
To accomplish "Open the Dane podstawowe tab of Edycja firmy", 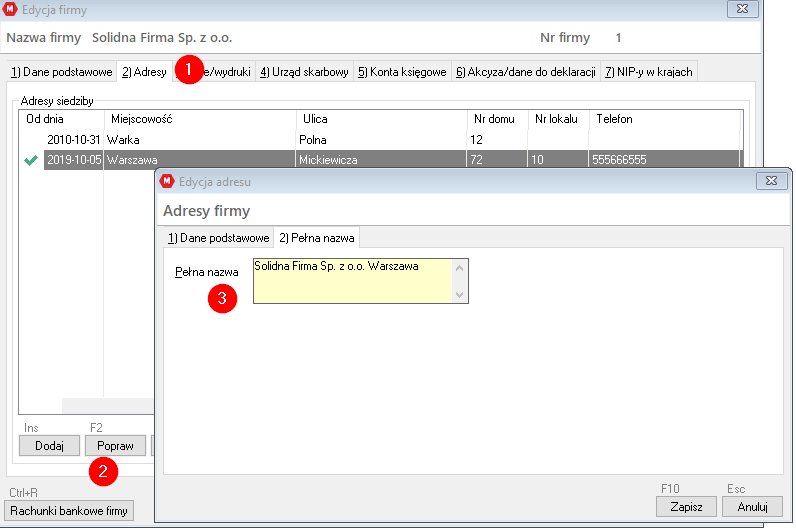I will 60,72.
